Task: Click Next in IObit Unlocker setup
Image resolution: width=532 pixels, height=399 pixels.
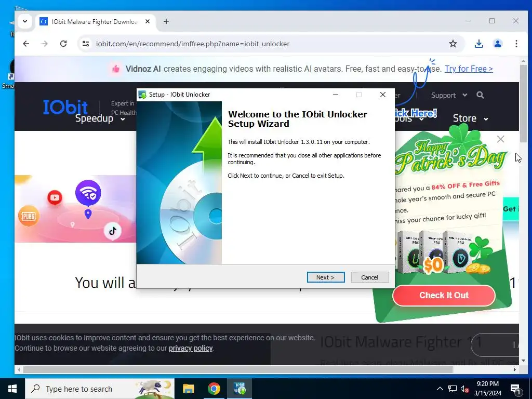Action: tap(325, 277)
